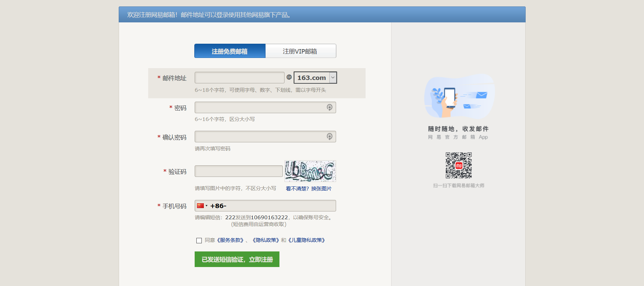Click the 欢迎注册网易邮箱 header text

(x=209, y=15)
